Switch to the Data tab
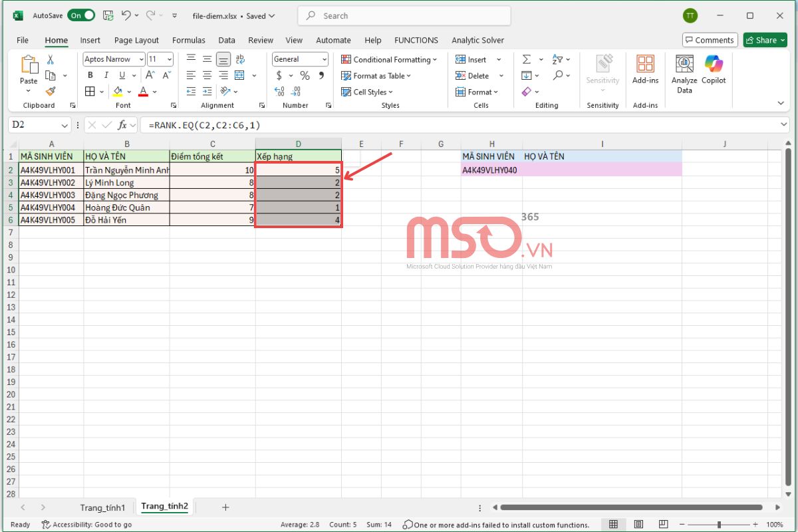The image size is (798, 532). [x=227, y=40]
